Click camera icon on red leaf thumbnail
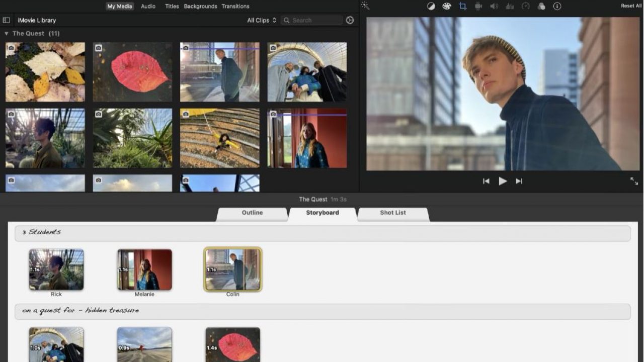Screen dimensions: 644x362 click(x=99, y=48)
